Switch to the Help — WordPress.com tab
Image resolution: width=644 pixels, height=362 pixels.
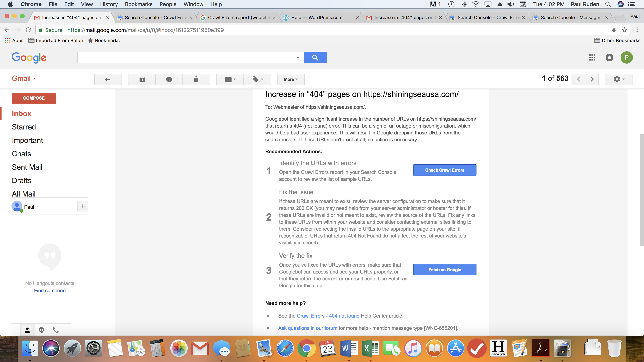(x=317, y=17)
